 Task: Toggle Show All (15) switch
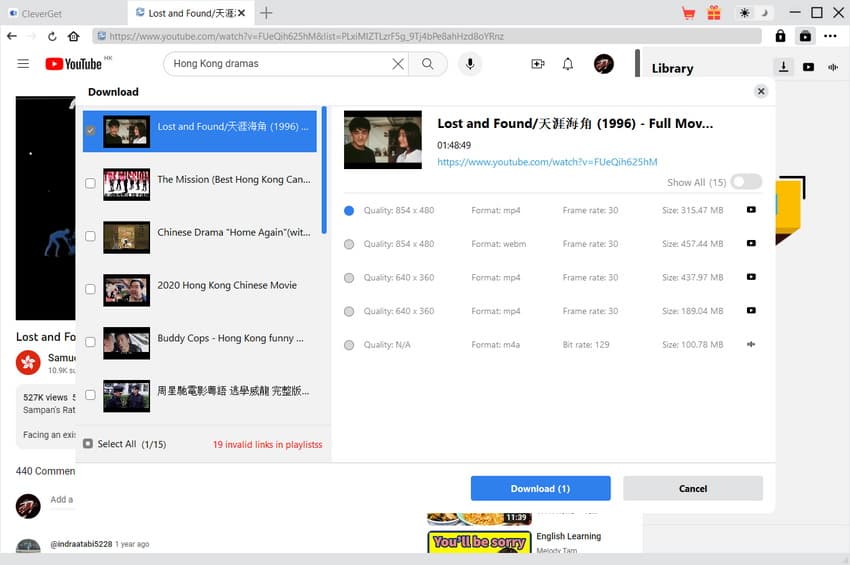coord(746,182)
